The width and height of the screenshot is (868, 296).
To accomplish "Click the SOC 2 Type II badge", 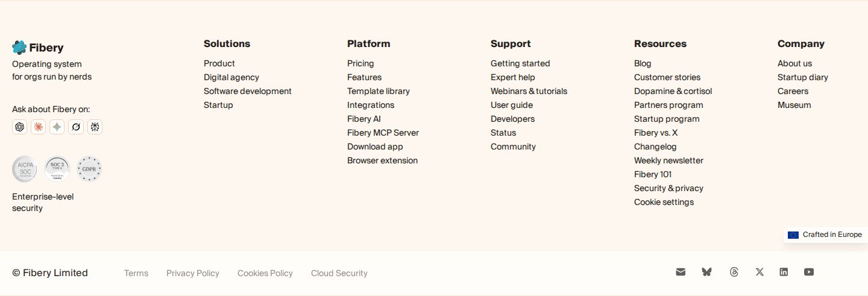I will tap(57, 169).
